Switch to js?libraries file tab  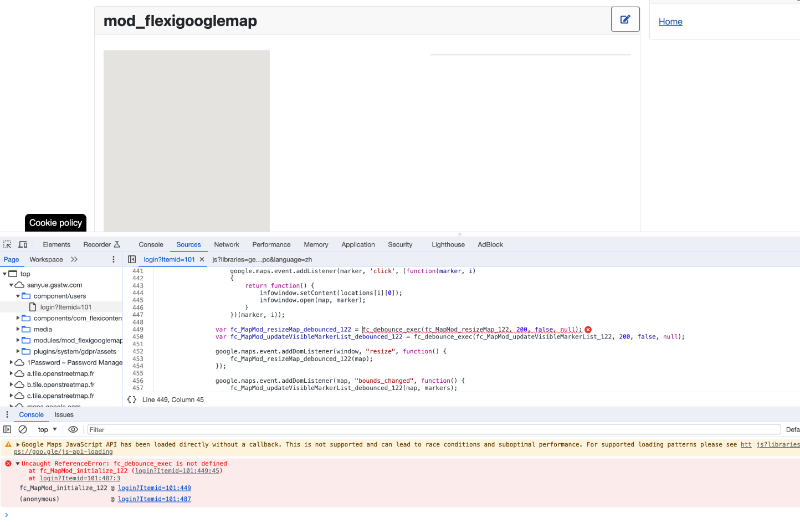pyautogui.click(x=262, y=259)
